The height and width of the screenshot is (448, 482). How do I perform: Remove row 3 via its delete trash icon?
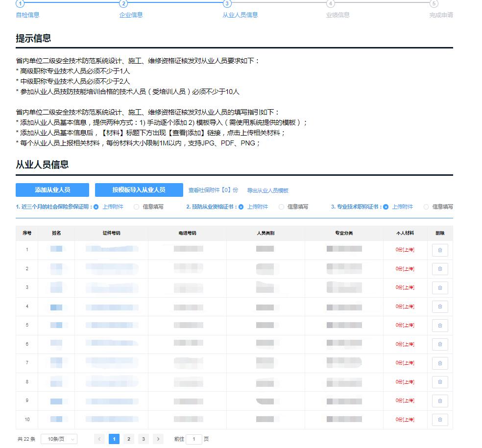440,287
